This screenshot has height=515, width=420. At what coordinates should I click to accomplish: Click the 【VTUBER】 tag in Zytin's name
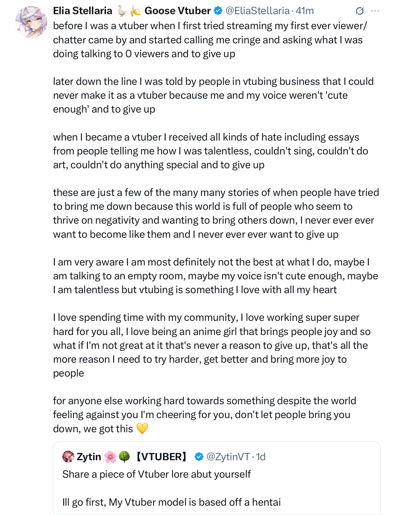(x=161, y=457)
